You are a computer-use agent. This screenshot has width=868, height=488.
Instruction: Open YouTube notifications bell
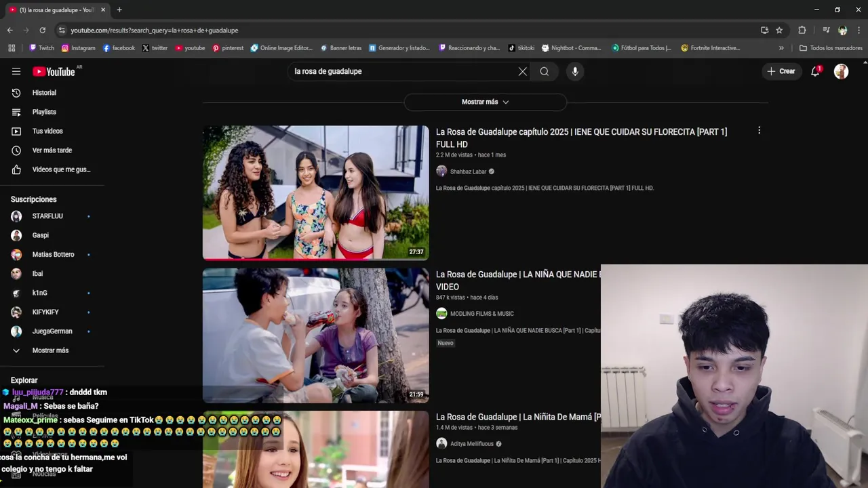click(816, 71)
